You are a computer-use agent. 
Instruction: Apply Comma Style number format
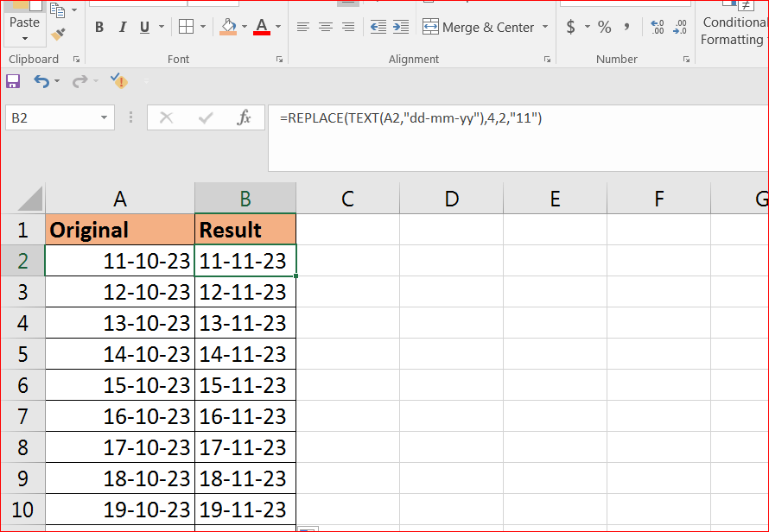(x=626, y=28)
